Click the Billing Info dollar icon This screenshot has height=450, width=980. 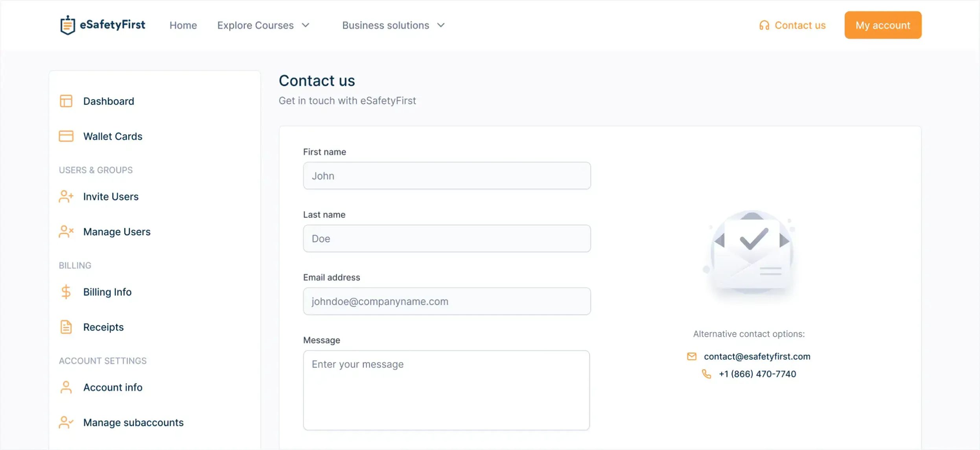66,292
